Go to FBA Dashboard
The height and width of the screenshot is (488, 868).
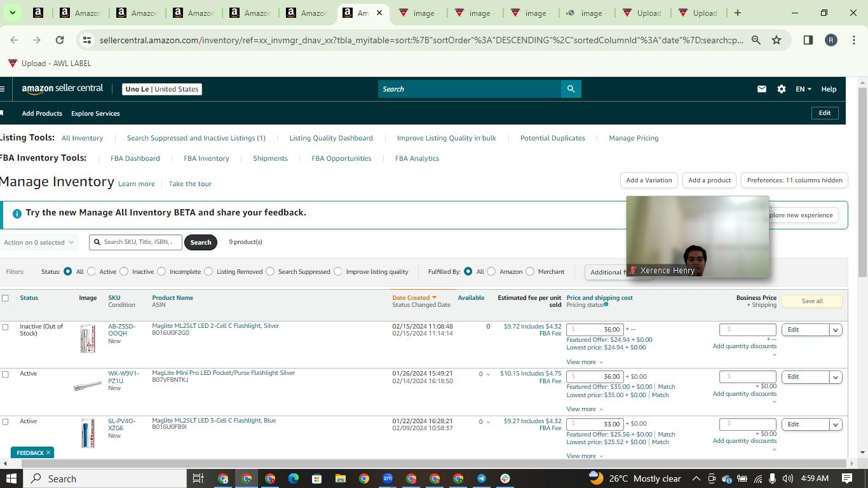135,158
